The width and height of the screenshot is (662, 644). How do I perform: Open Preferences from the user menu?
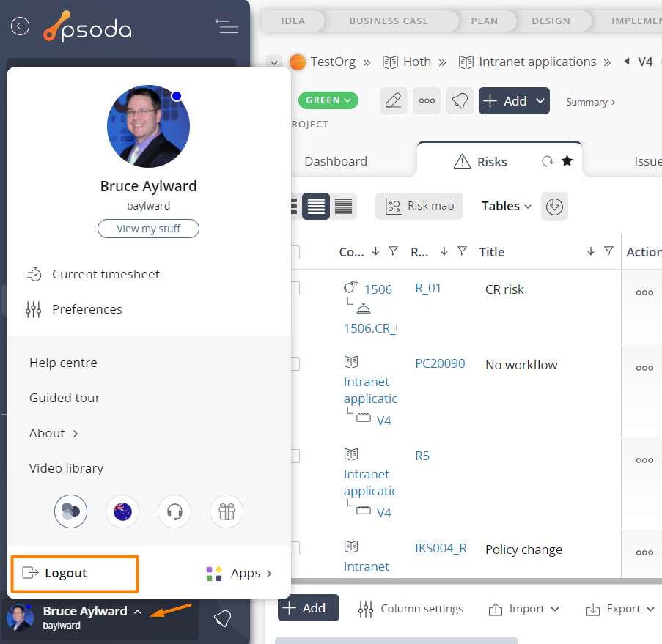coord(87,309)
